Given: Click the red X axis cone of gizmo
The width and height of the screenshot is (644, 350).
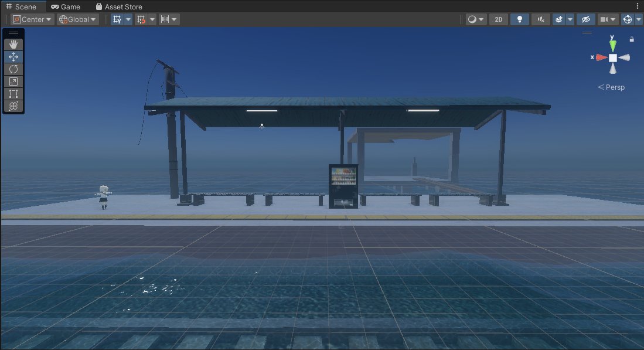Looking at the screenshot, I should pyautogui.click(x=601, y=57).
